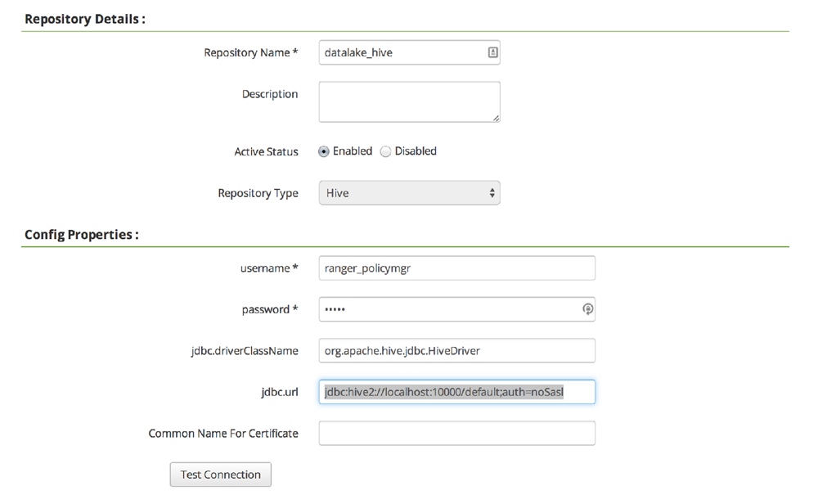Screen dimensions: 818x504
Task: Select the Disabled radio button
Action: tap(385, 151)
